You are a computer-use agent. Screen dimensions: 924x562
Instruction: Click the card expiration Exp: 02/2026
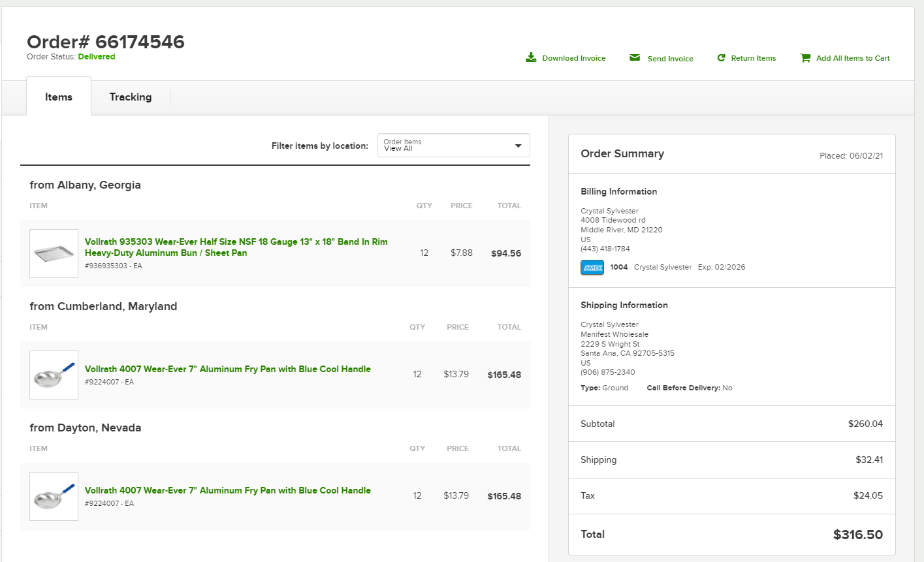click(x=722, y=267)
